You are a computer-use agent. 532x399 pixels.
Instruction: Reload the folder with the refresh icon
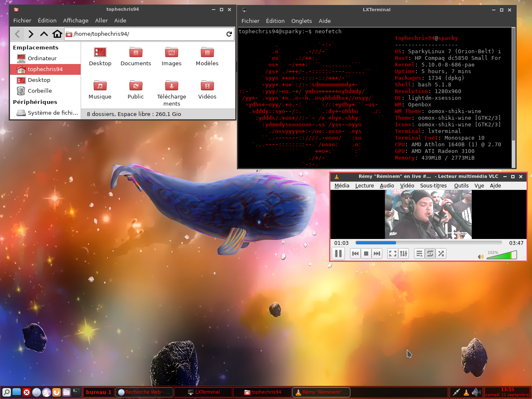pos(229,34)
